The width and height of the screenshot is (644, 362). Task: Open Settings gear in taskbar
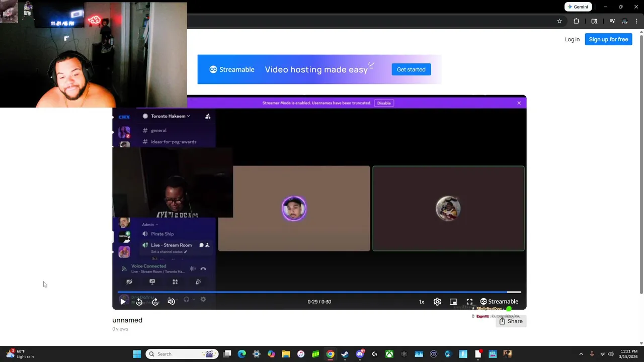(257, 354)
